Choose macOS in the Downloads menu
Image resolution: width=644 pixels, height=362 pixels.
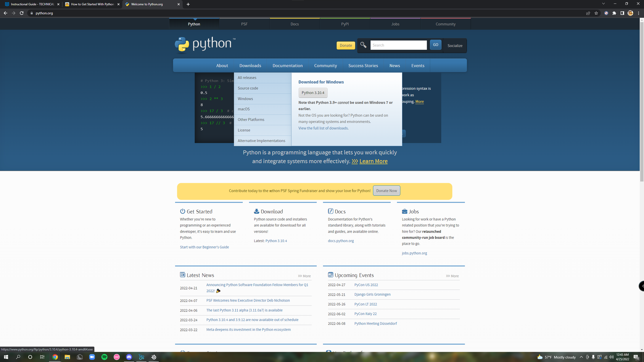click(263, 109)
